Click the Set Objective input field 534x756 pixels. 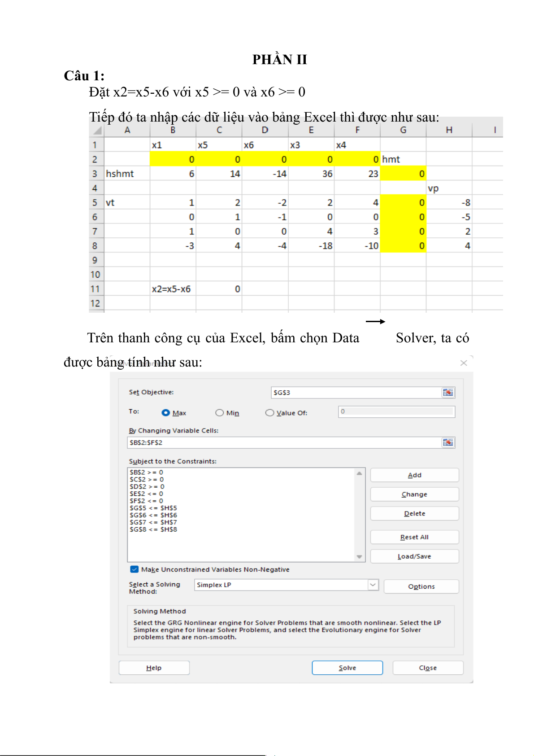[356, 393]
